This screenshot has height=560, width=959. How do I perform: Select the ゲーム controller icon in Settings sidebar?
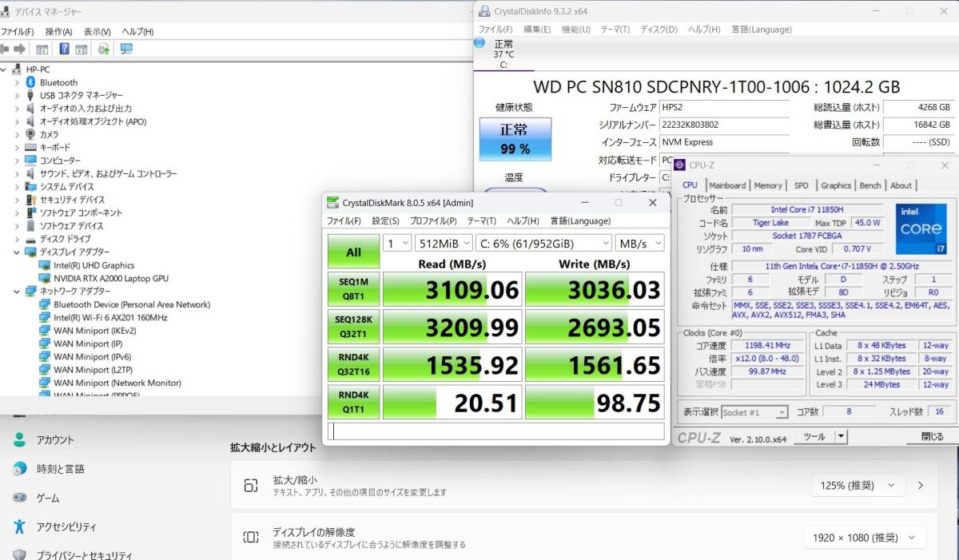[x=18, y=498]
